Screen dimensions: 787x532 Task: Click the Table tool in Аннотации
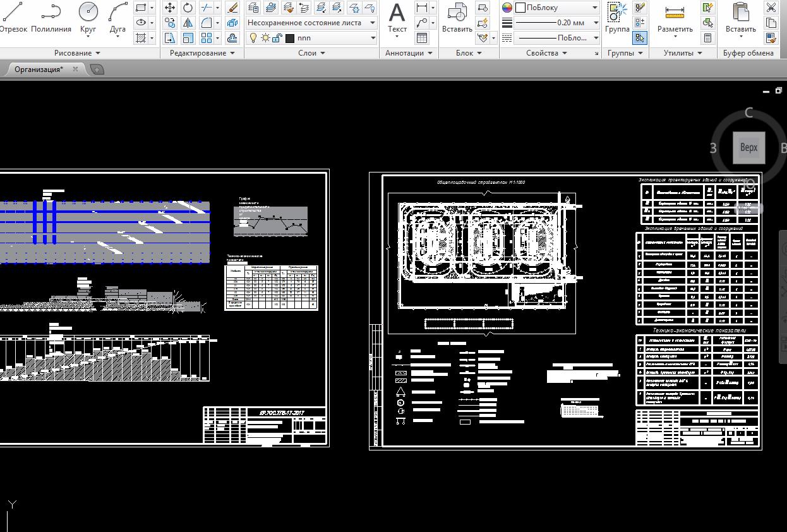coord(421,38)
